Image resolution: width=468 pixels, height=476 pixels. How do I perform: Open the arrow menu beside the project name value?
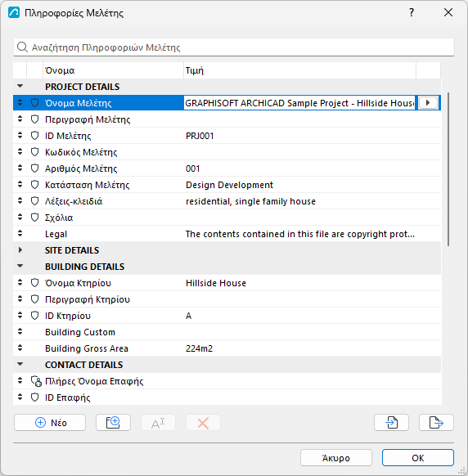tap(428, 102)
